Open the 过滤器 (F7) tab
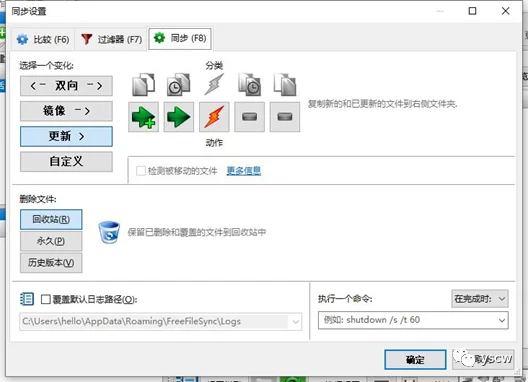 point(111,39)
